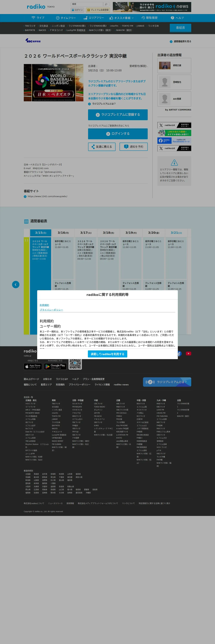This screenshot has width=215, height=644.
Task: Open the radiko公式 Facebookページ banner
Action: pyautogui.click(x=174, y=140)
